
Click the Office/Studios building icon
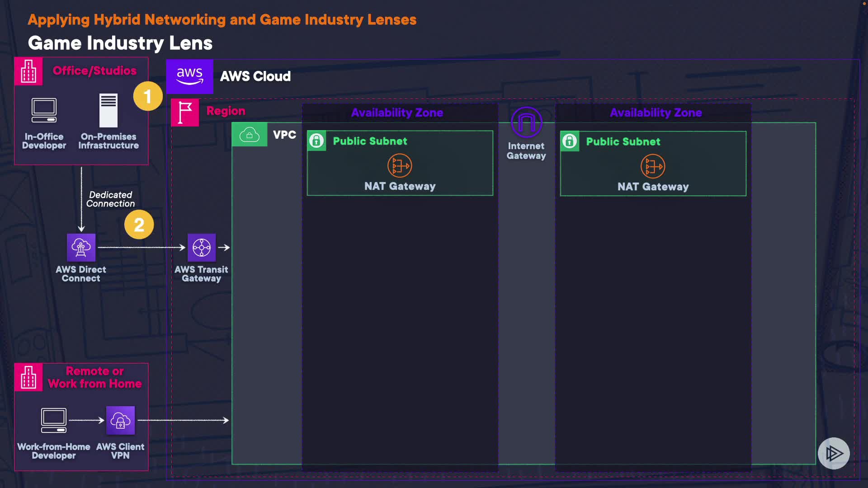coord(28,71)
